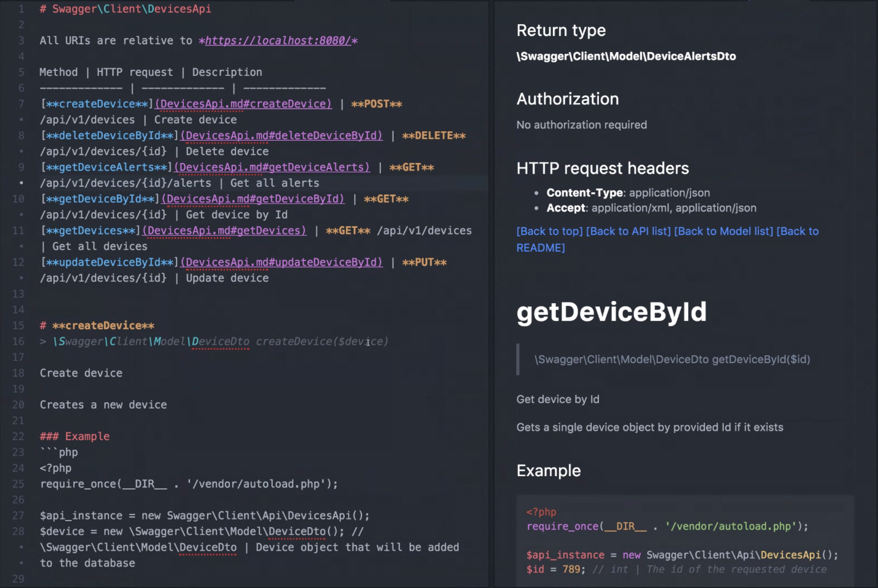Click the '```php' code fence on line 23
This screenshot has width=878, height=588.
tap(59, 452)
